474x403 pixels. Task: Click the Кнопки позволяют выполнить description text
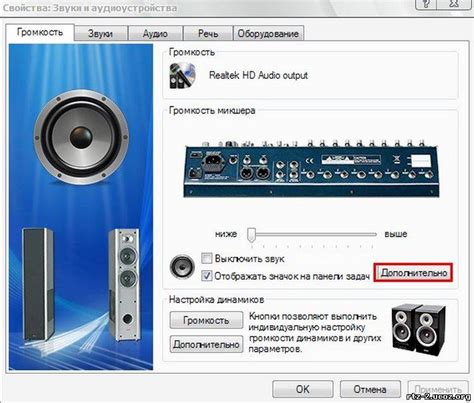[x=315, y=333]
